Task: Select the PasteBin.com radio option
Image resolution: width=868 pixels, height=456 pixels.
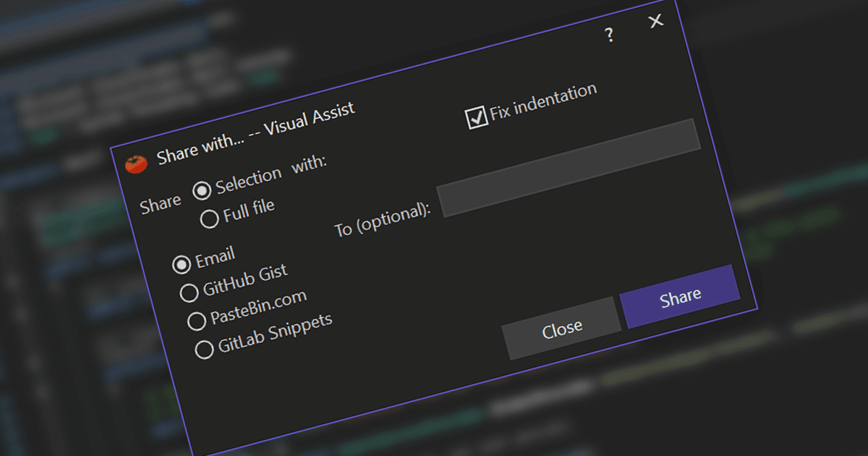Action: 197,320
